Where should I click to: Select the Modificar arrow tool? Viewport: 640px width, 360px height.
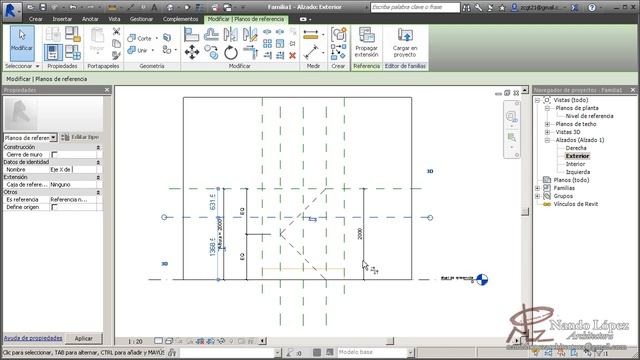22,43
